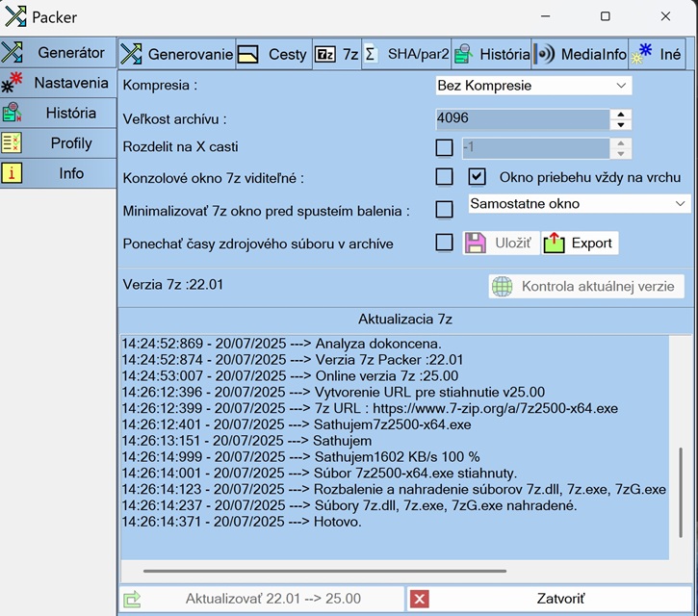Screen dimensions: 698x616
Task: Click the red X icon beside Zatvoriť
Action: tap(420, 599)
